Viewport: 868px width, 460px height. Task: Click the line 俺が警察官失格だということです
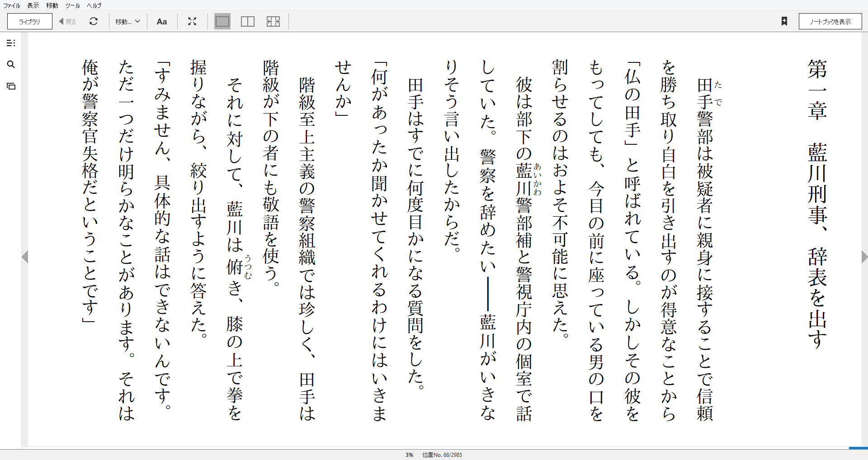(x=90, y=192)
